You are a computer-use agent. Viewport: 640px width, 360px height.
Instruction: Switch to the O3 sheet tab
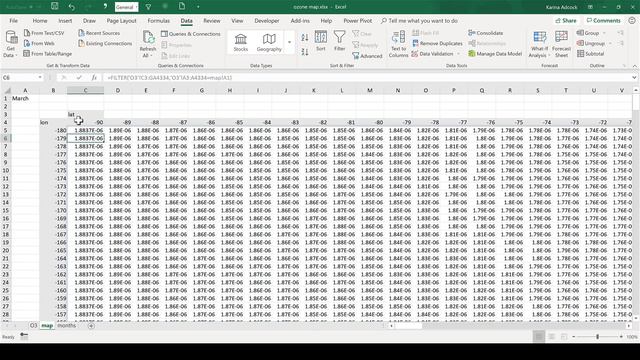(33, 326)
